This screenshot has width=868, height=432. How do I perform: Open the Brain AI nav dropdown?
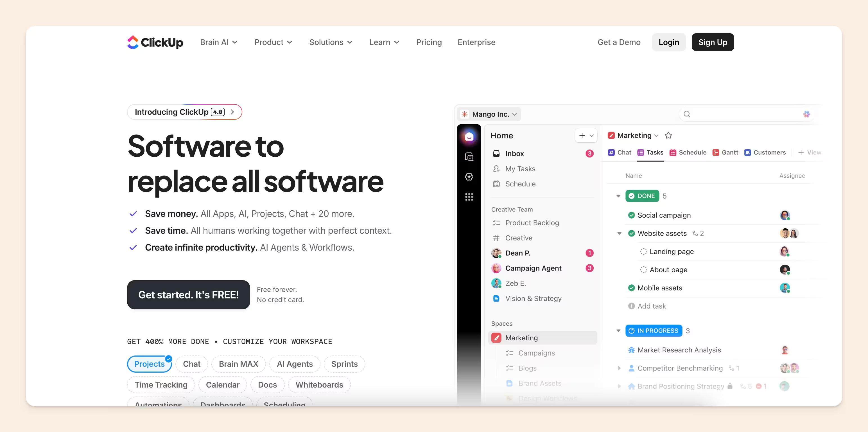[219, 42]
